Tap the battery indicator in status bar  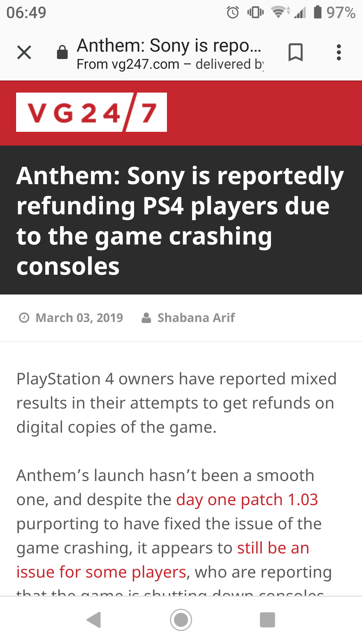317,12
